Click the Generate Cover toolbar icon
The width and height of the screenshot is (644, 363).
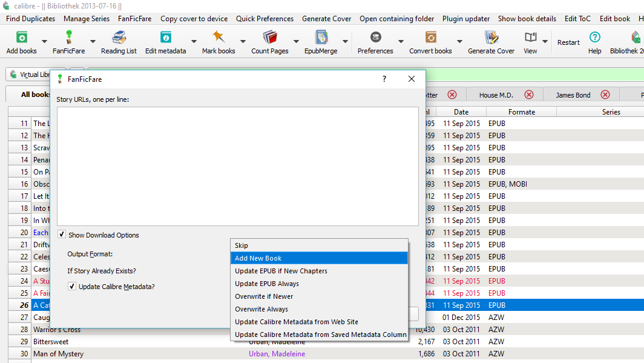(x=491, y=38)
